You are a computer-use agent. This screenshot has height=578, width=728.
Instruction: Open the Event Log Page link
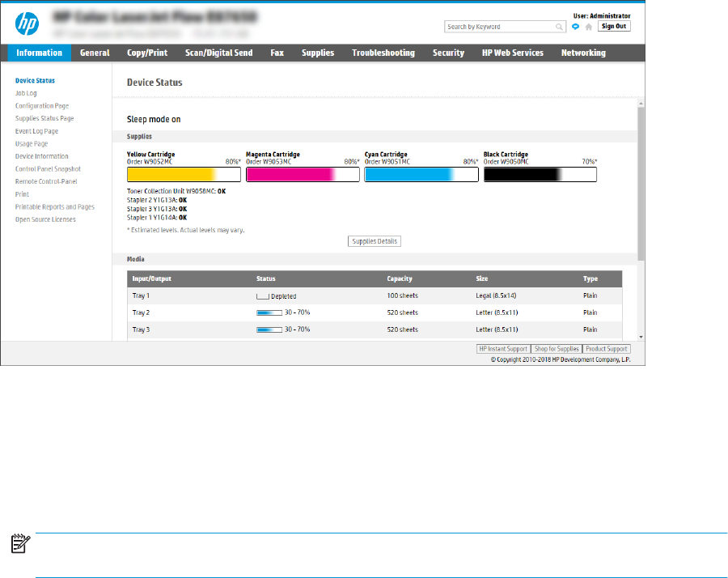[x=36, y=131]
